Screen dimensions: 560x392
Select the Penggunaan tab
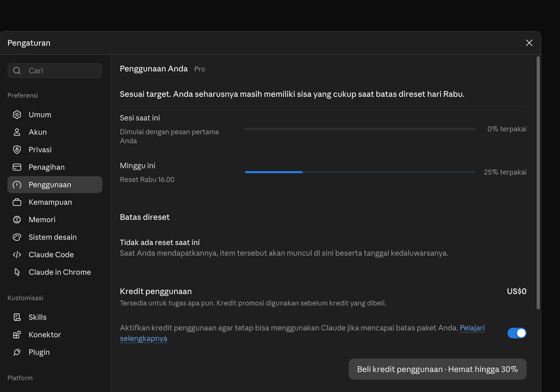point(55,185)
